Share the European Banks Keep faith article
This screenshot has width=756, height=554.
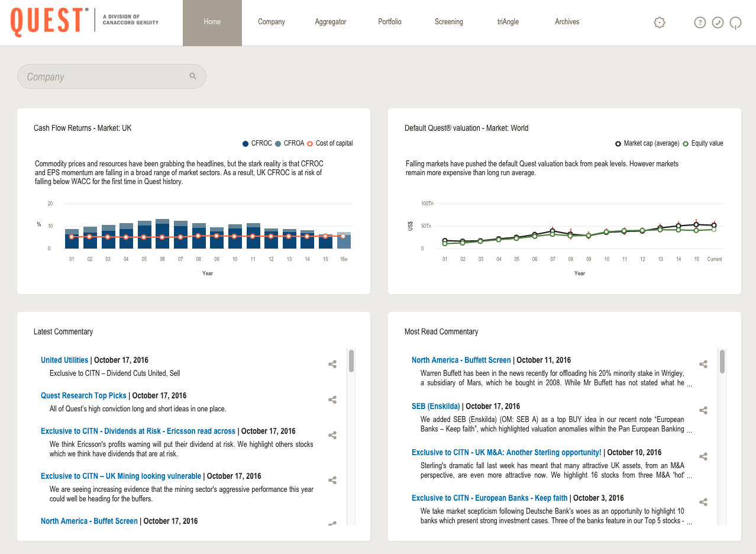click(x=703, y=503)
